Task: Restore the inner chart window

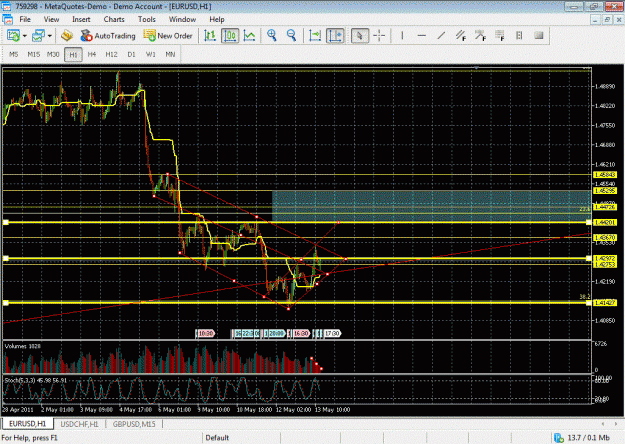Action: point(607,20)
